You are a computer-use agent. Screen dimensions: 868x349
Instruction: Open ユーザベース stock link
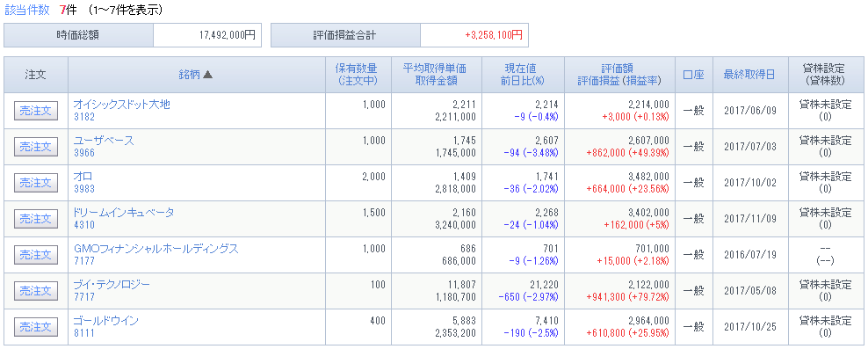tap(104, 140)
